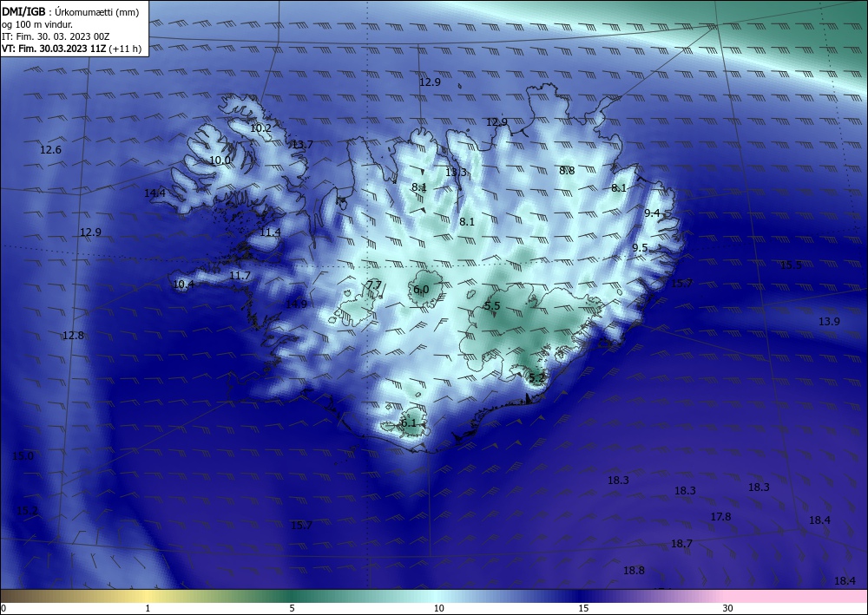Viewport: 868px width, 615px height.
Task: Click the 18.8 value on the map
Action: (634, 570)
